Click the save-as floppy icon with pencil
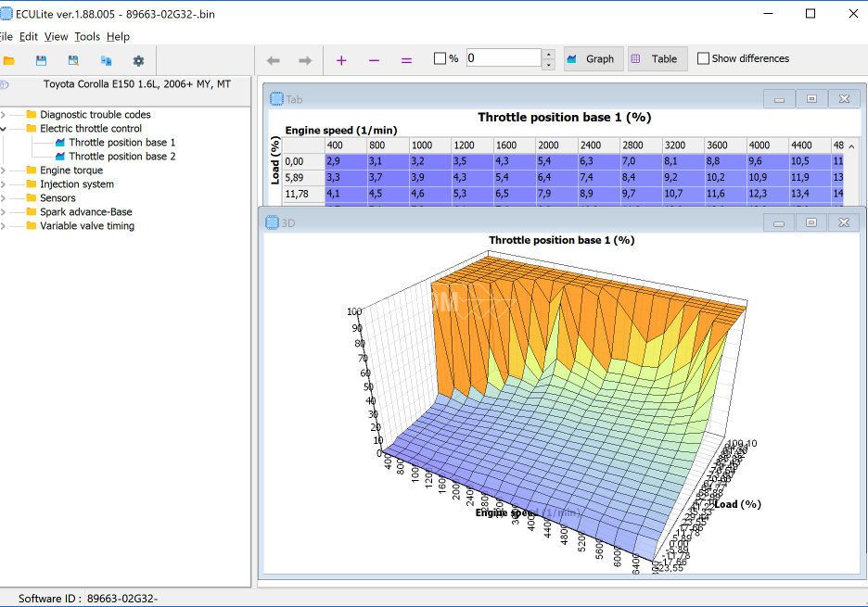The height and width of the screenshot is (607, 868). point(73,61)
